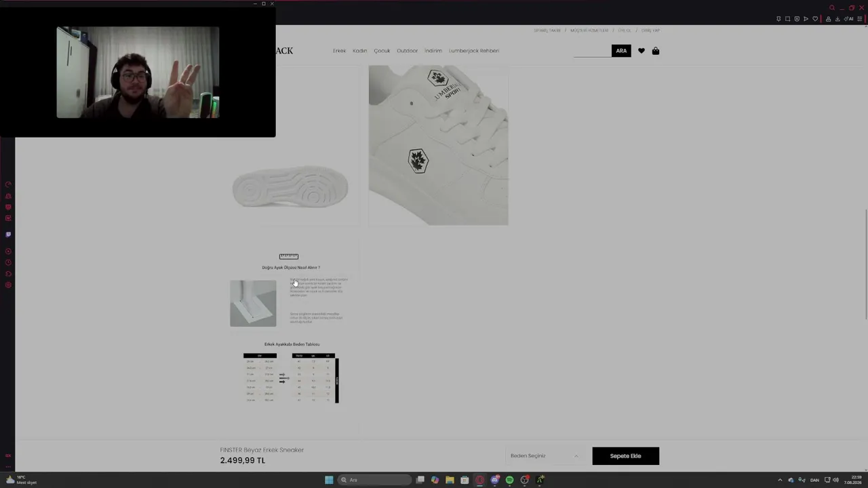Viewport: 868px width, 488px height.
Task: Open the shopping bag cart icon
Action: click(656, 51)
